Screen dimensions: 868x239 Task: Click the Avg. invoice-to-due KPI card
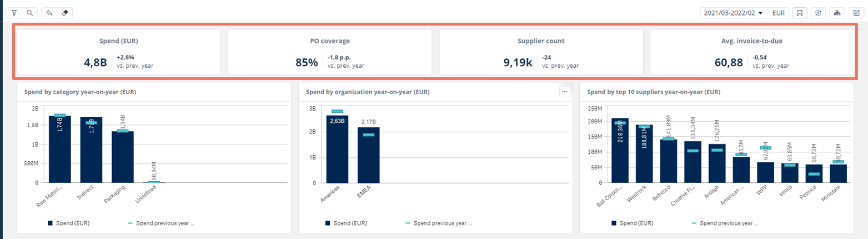pyautogui.click(x=751, y=52)
